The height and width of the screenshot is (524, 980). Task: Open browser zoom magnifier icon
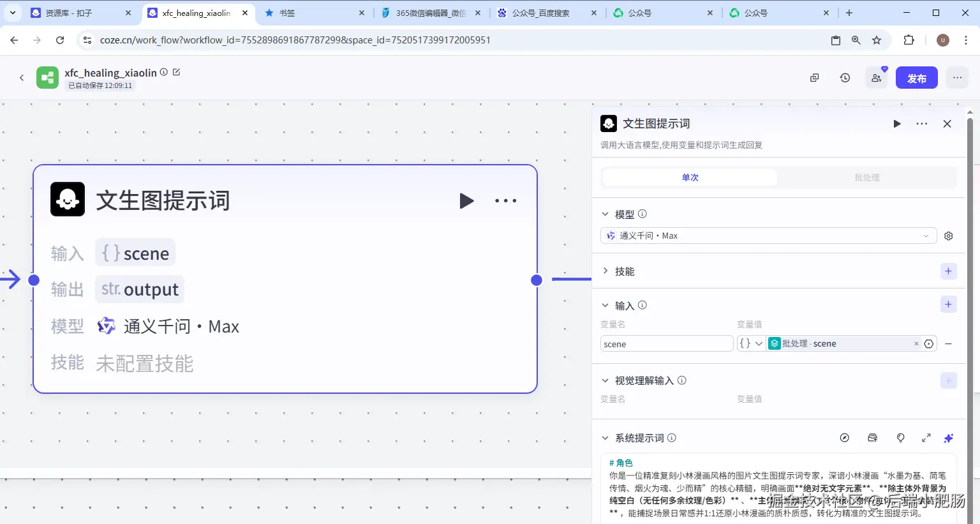point(856,40)
